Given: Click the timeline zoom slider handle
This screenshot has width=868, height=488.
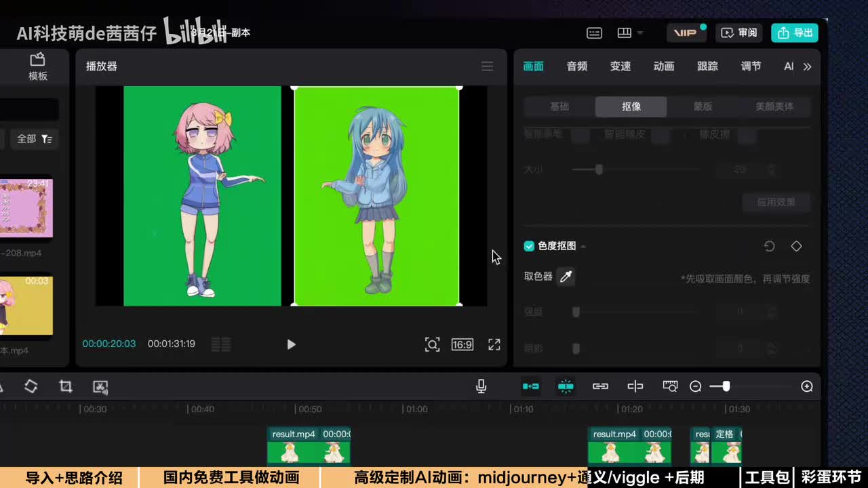Looking at the screenshot, I should click(726, 386).
